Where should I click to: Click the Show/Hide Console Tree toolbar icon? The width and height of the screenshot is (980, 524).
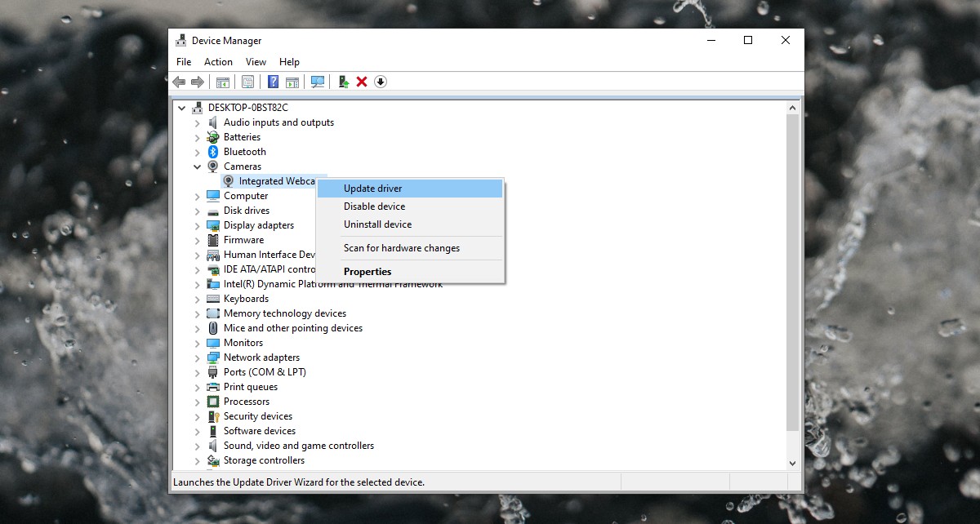tap(222, 82)
